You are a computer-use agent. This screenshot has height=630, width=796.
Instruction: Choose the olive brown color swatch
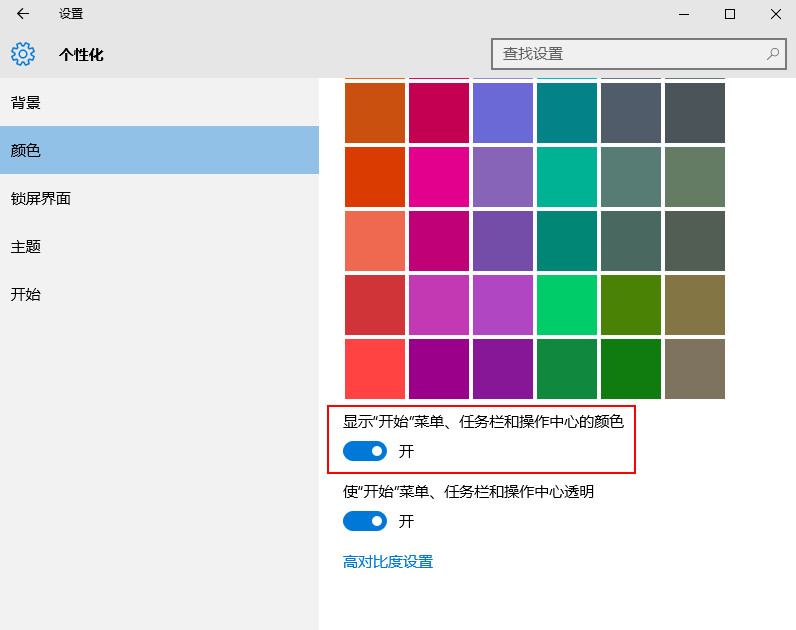pos(695,305)
